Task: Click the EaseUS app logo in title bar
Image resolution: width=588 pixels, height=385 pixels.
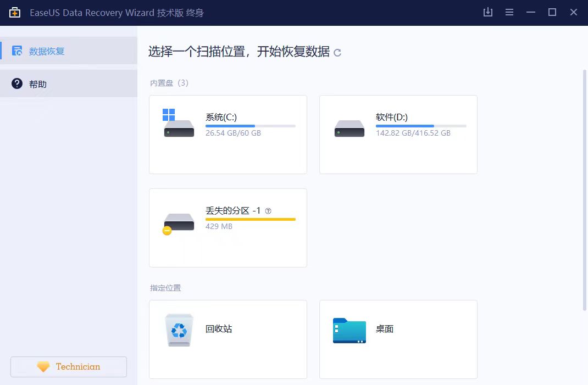Action: [x=15, y=12]
